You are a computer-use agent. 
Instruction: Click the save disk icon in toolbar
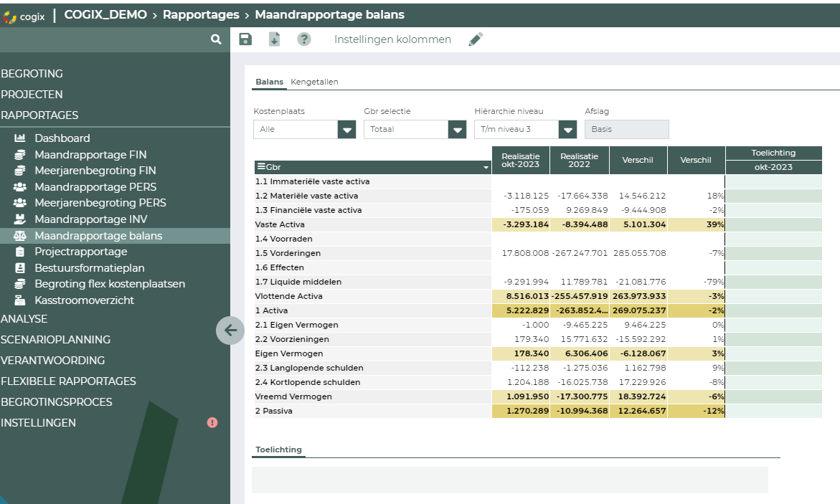click(245, 39)
